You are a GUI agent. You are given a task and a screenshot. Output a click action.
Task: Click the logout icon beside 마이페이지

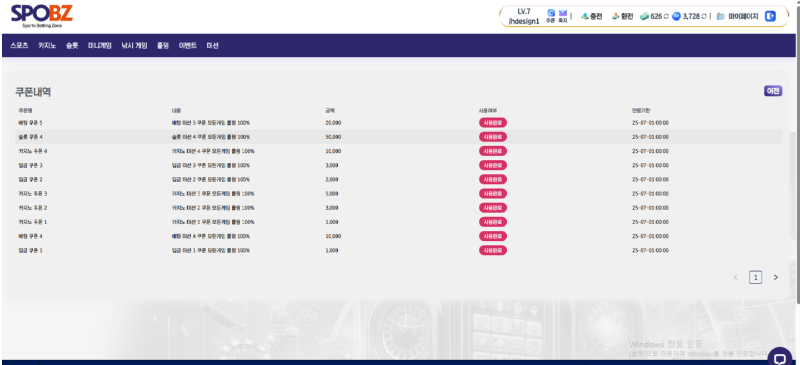(770, 16)
